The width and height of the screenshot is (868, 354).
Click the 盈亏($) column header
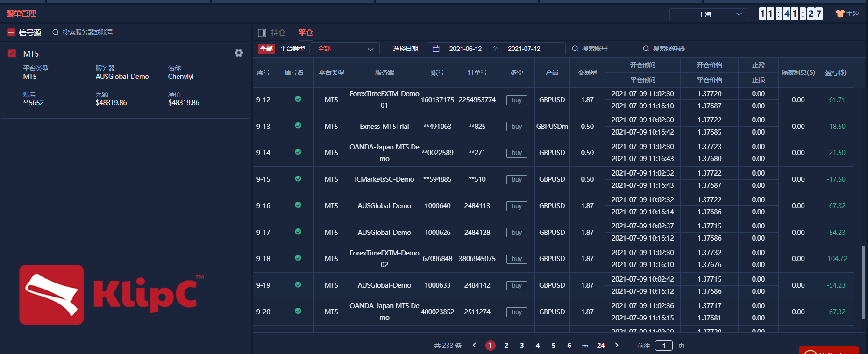click(x=836, y=72)
